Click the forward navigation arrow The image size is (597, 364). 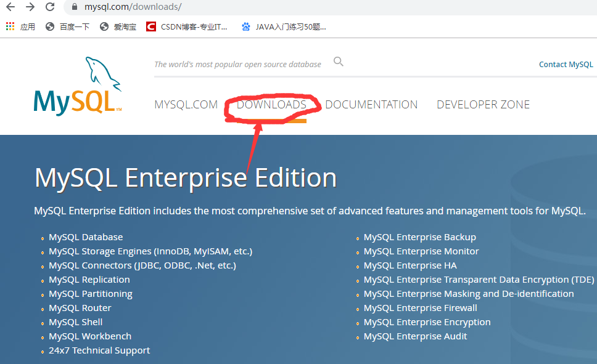coord(31,7)
